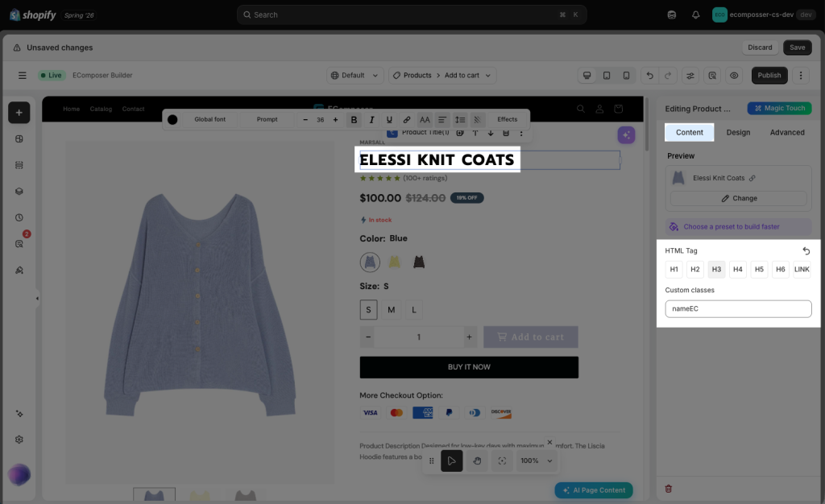Click the undo arrow in the top bar
825x504 pixels.
650,76
